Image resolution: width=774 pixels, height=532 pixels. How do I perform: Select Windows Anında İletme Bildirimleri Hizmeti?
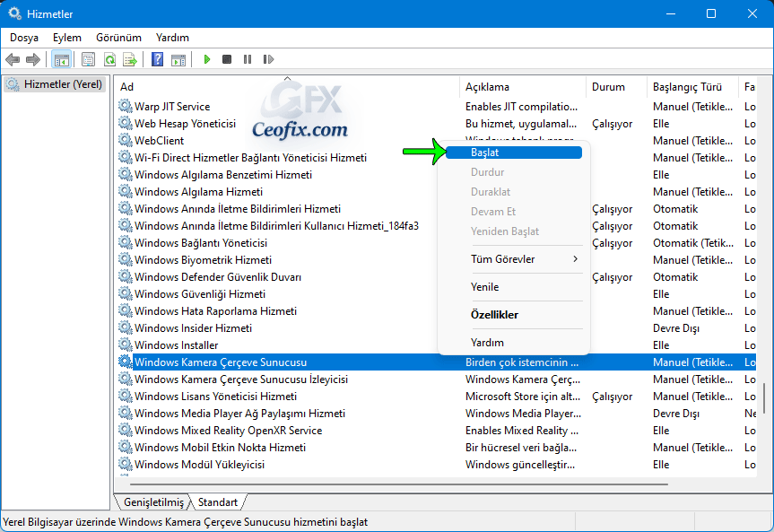coord(238,209)
